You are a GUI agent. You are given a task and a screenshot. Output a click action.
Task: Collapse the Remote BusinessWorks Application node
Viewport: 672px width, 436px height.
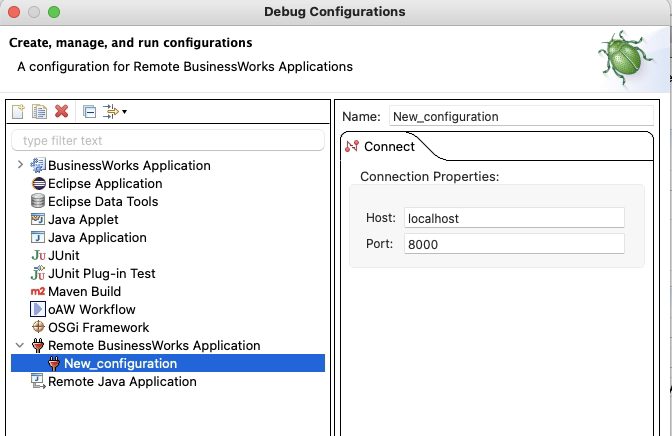coord(20,345)
